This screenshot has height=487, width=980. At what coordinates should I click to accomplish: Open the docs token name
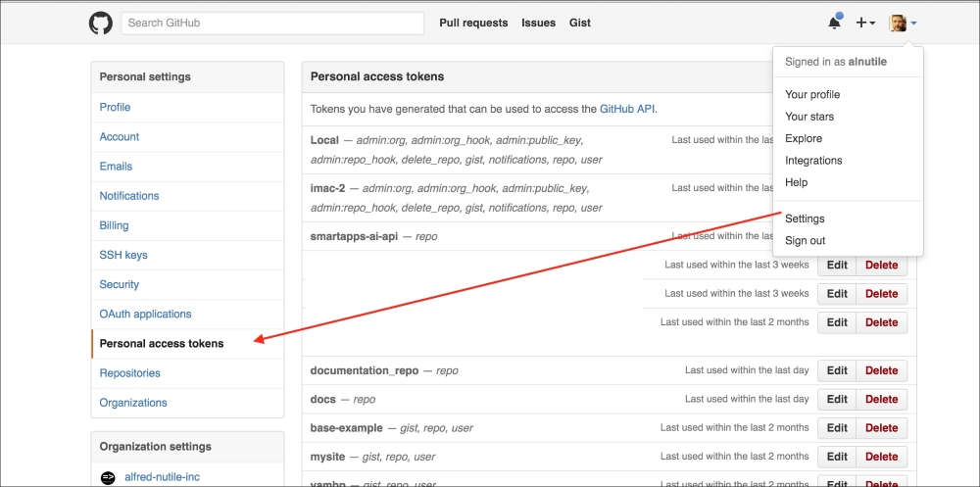[x=323, y=399]
